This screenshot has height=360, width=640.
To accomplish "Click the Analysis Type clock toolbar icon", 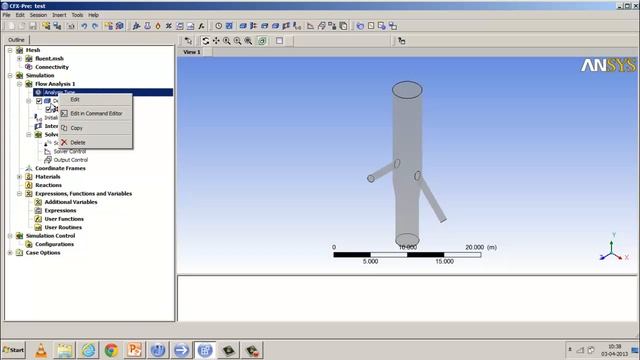I will [x=219, y=26].
